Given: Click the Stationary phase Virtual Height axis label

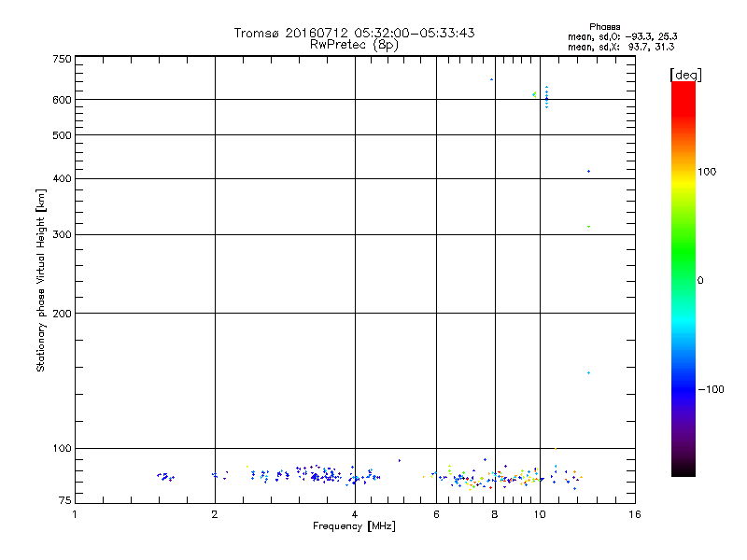Looking at the screenshot, I should point(41,280).
